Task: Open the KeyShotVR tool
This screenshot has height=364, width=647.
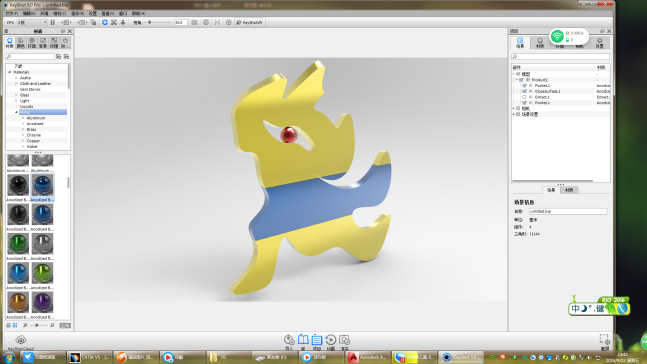Action: pyautogui.click(x=249, y=22)
